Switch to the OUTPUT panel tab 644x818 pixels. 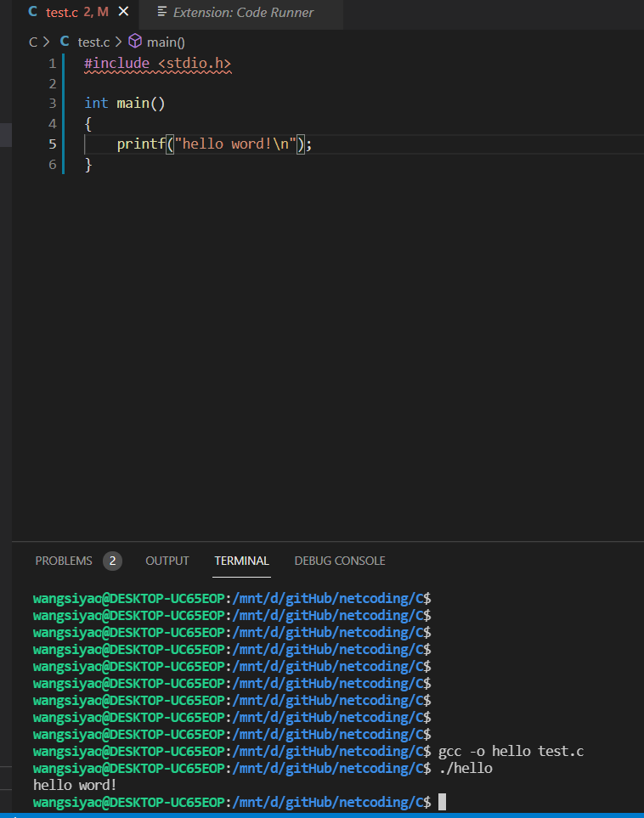point(167,561)
